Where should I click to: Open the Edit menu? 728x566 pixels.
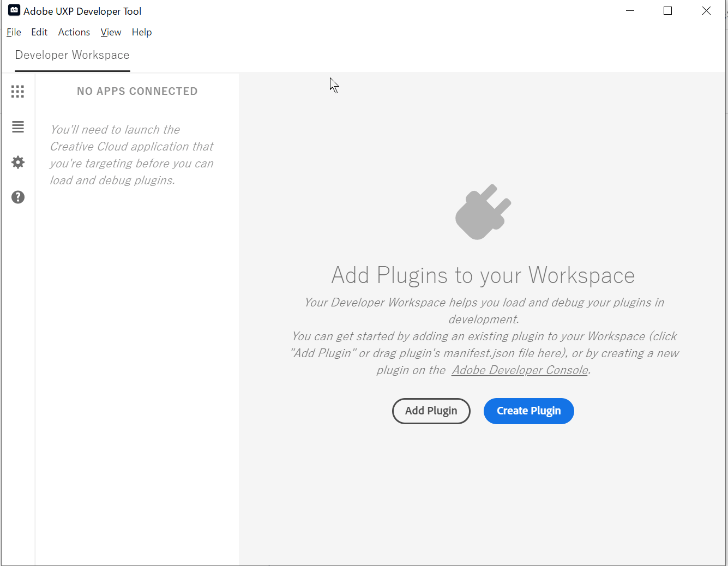point(39,32)
